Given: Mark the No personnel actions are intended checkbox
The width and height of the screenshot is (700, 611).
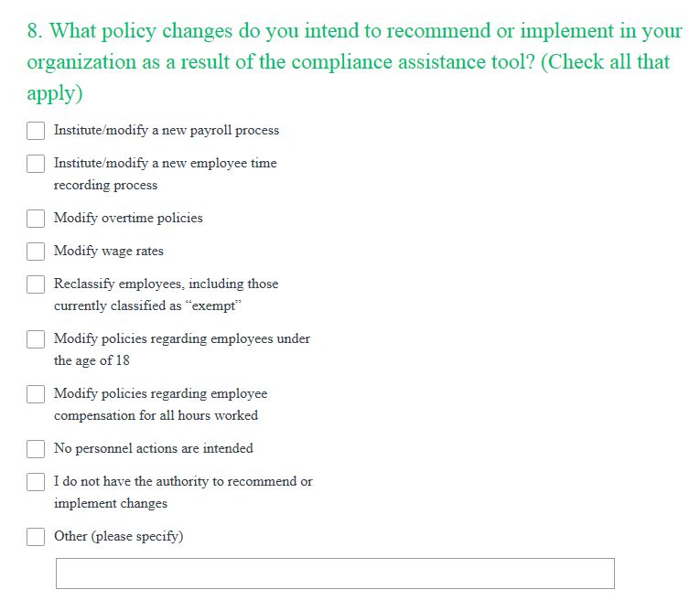Looking at the screenshot, I should (x=36, y=449).
